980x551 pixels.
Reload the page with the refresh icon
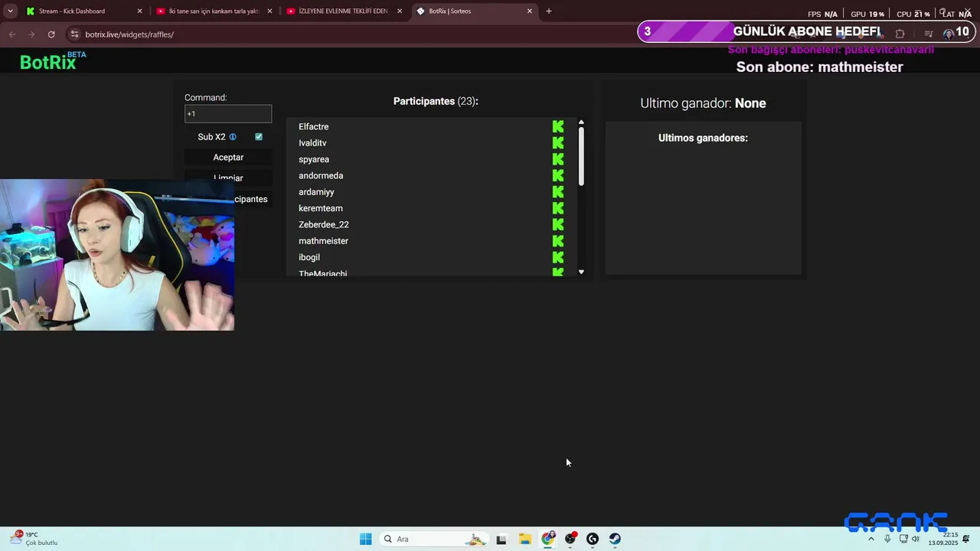51,34
